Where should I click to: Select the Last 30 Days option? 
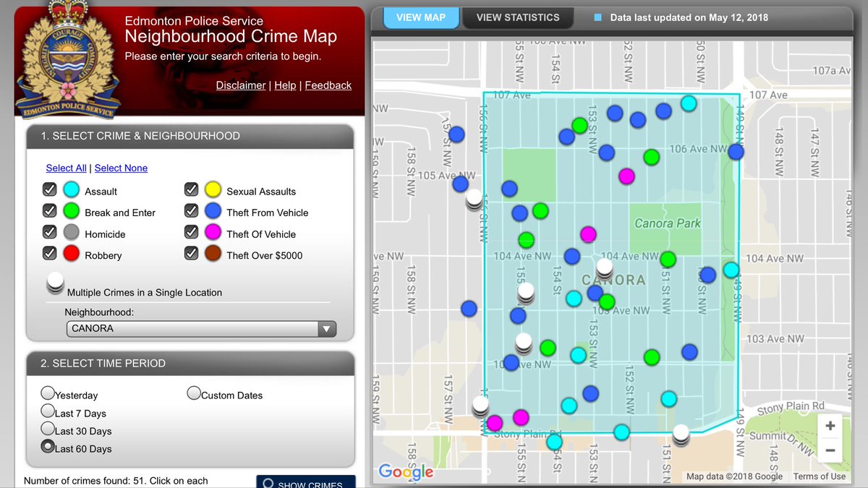click(x=48, y=429)
